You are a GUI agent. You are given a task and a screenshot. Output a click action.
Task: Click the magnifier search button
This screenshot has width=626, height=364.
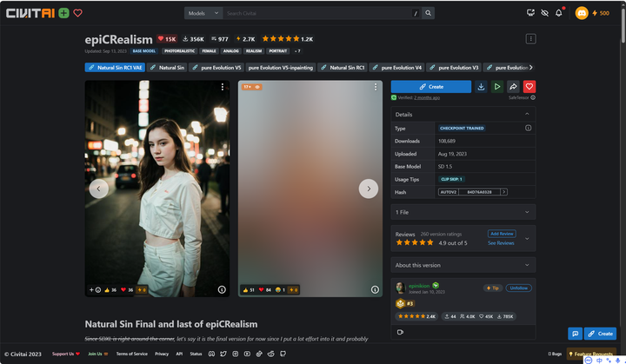428,13
